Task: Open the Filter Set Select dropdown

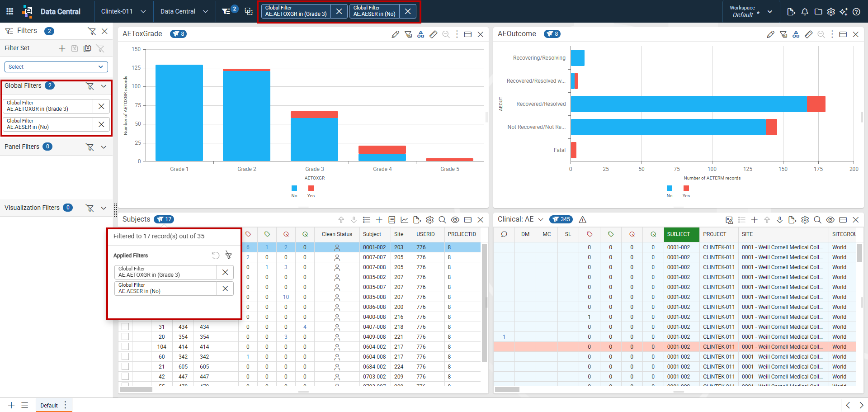Action: 56,67
